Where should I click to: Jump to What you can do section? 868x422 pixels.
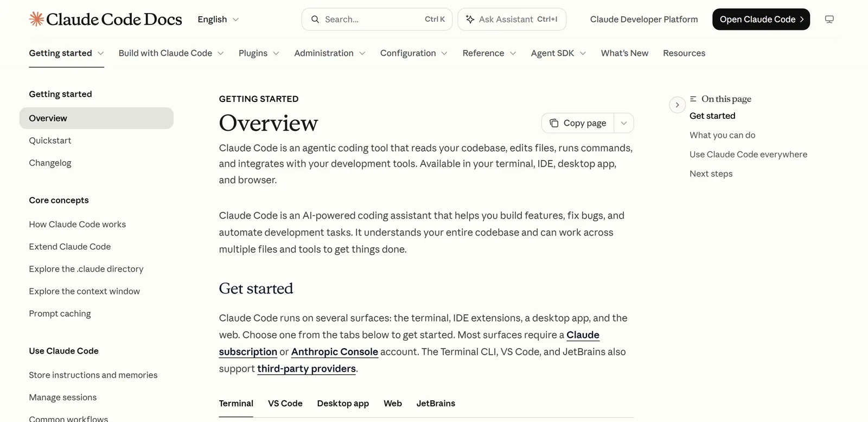pyautogui.click(x=722, y=135)
